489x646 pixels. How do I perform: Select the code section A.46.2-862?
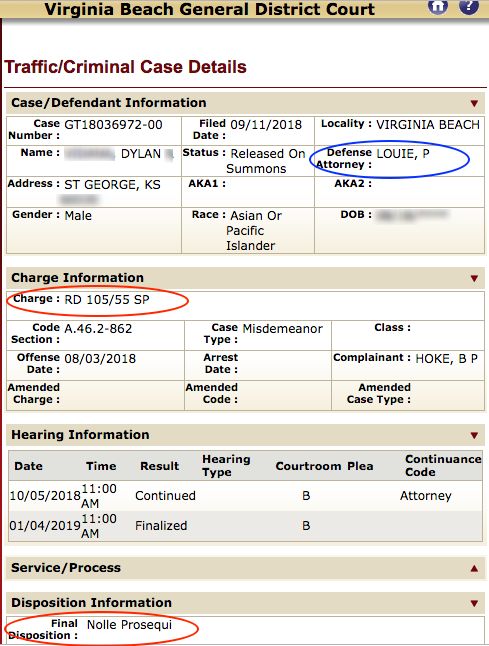coord(98,329)
